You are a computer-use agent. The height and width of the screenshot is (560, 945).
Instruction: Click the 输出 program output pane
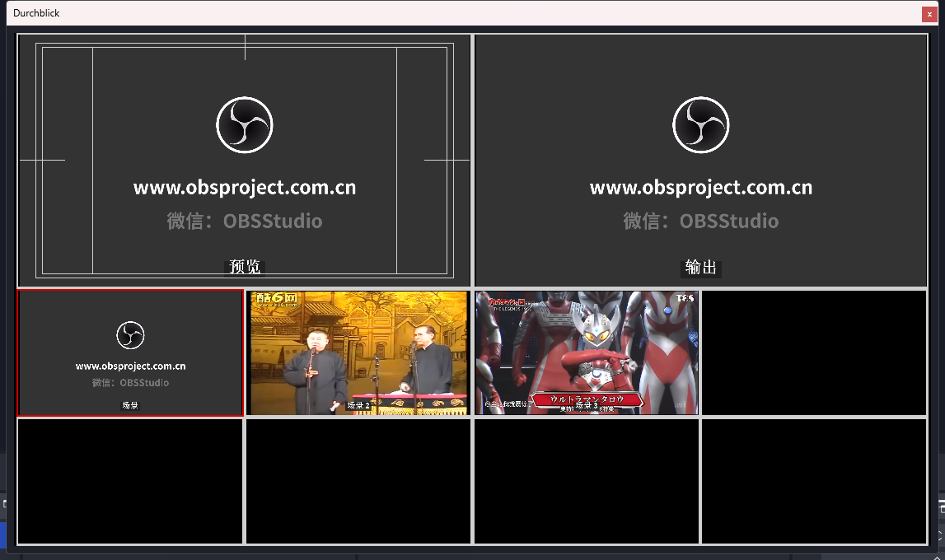click(701, 160)
